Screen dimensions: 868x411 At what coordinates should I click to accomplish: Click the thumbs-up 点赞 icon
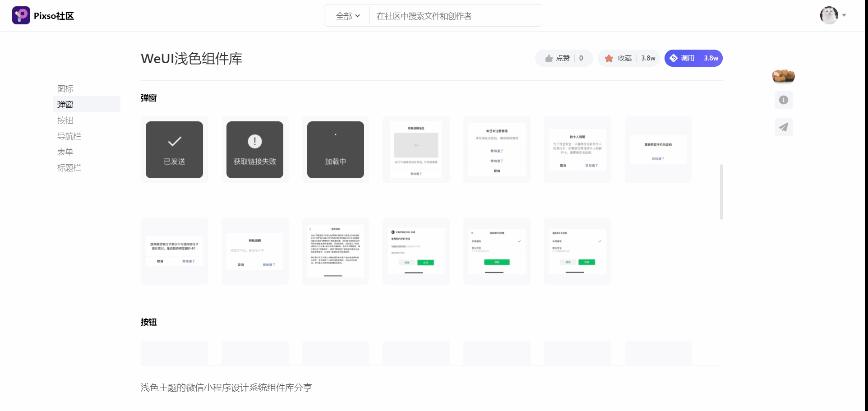tap(549, 58)
